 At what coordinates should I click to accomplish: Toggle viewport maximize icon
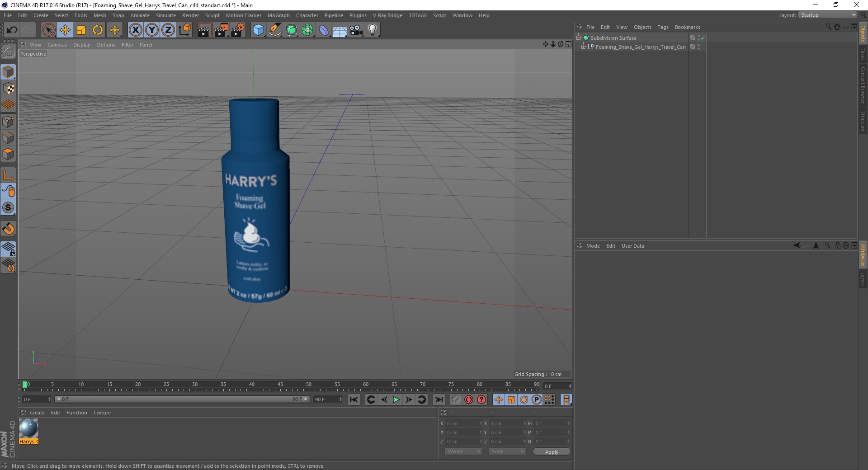pyautogui.click(x=568, y=44)
